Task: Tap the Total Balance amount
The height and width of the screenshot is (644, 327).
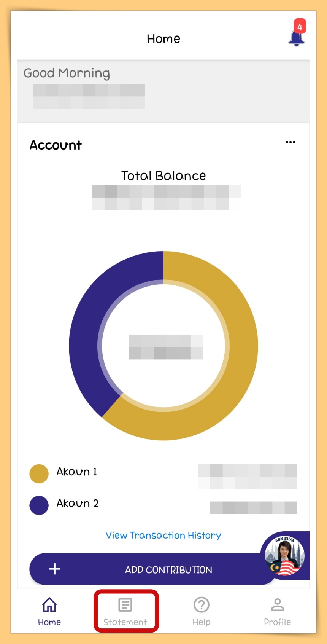Action: point(166,197)
